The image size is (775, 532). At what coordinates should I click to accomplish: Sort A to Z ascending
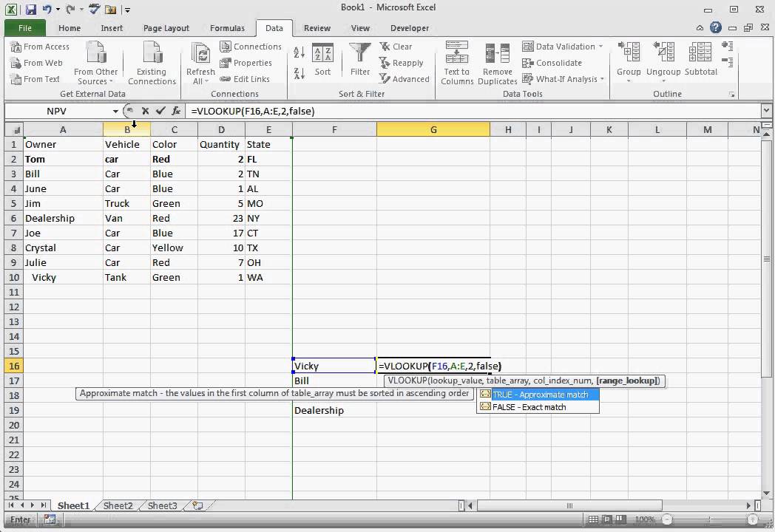pos(299,52)
